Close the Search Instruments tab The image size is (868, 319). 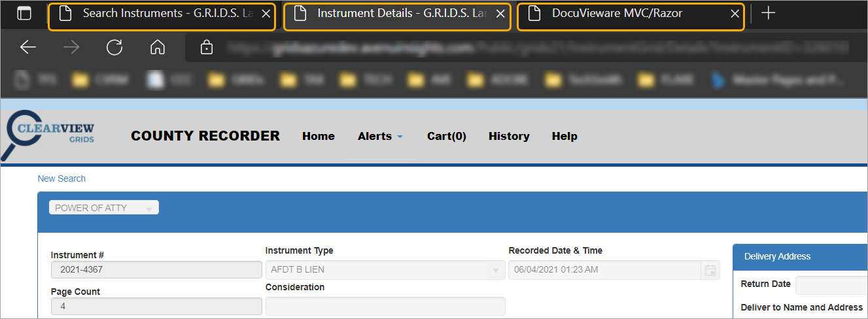tap(266, 14)
